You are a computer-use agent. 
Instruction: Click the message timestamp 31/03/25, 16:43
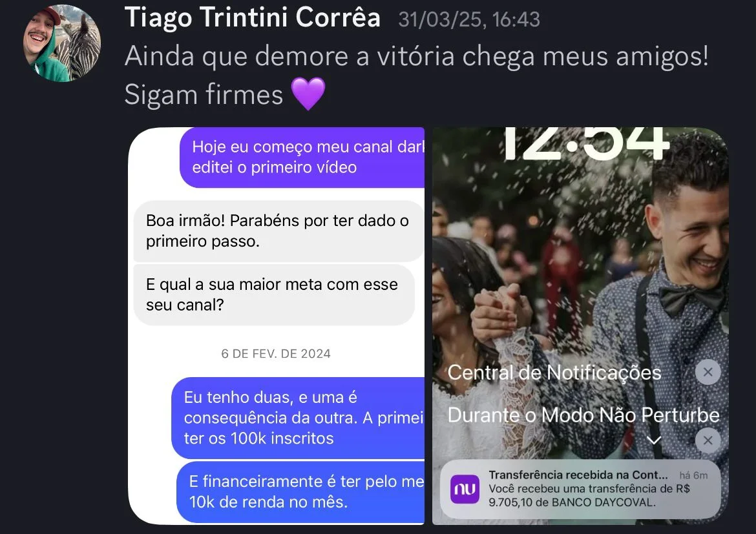[x=469, y=20]
